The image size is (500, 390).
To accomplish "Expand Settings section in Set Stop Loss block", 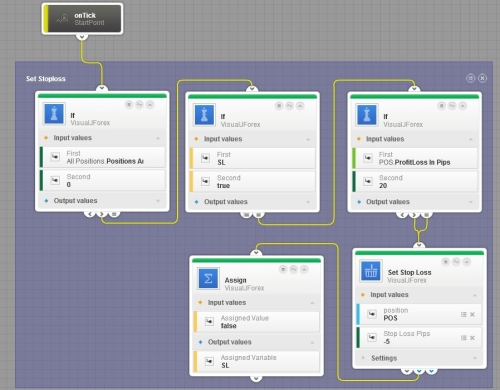I will click(475, 358).
